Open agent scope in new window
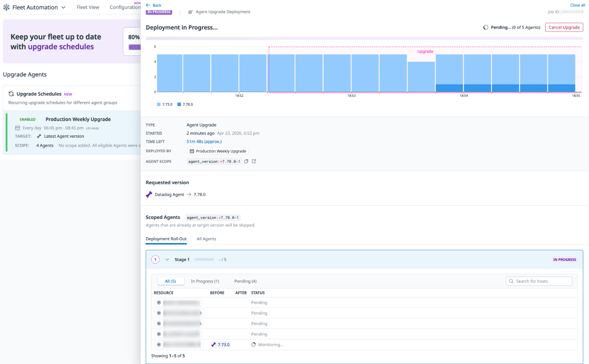This screenshot has height=364, width=589. tap(254, 161)
